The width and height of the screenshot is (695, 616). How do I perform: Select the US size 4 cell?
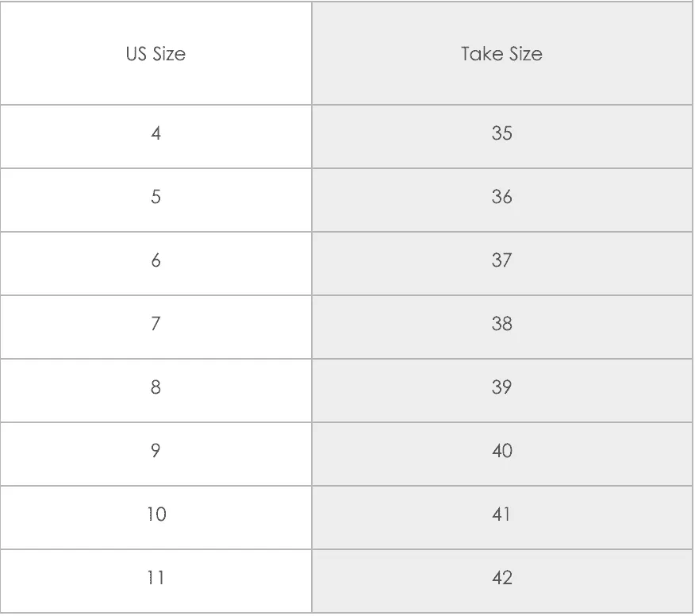(x=156, y=137)
